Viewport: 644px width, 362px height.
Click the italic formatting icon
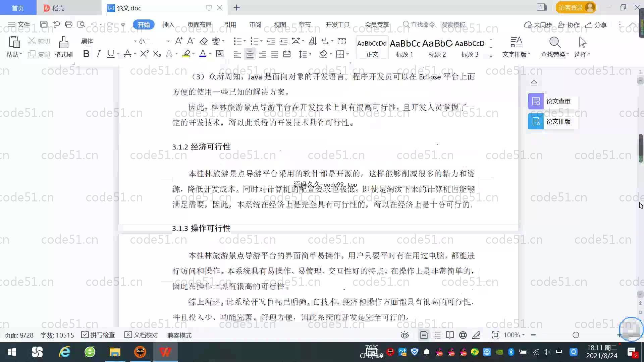[x=98, y=54]
